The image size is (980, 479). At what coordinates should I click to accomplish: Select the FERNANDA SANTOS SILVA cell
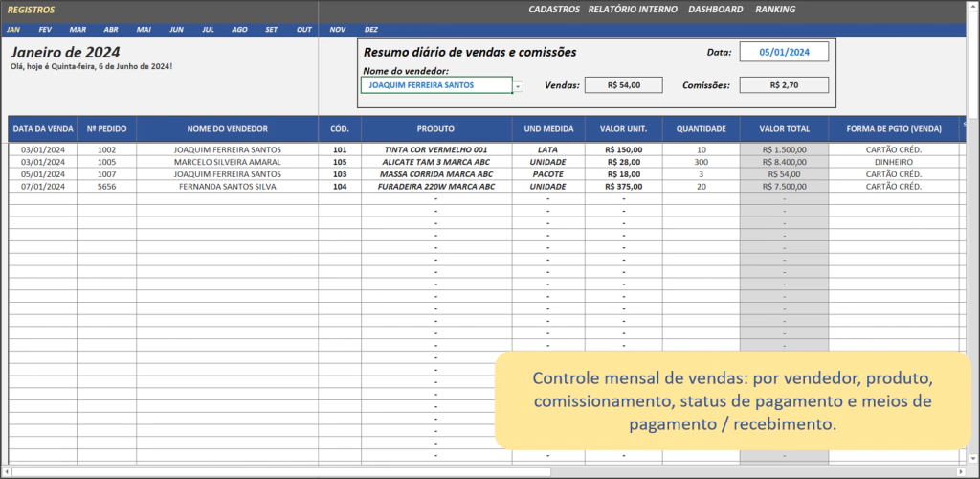point(228,187)
